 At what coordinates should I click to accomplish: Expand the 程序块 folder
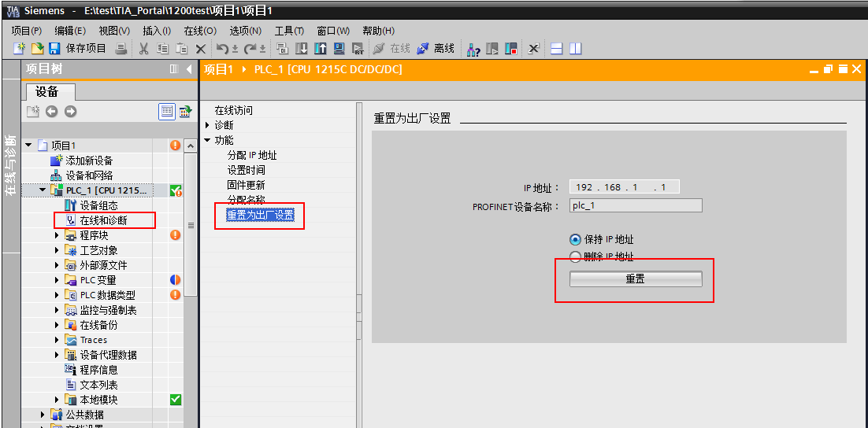(57, 235)
